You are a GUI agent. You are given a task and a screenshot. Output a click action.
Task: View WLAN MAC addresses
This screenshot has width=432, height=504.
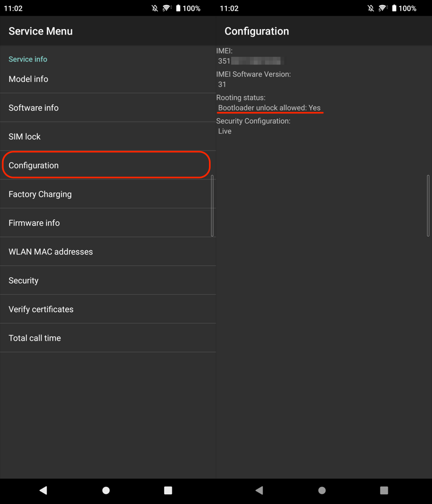(108, 252)
